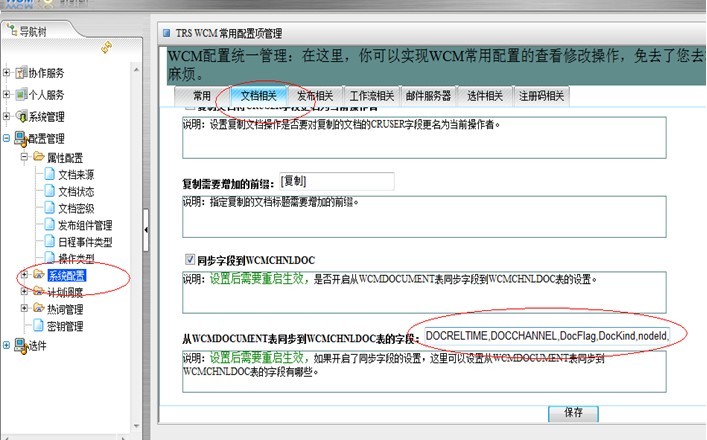The height and width of the screenshot is (440, 707).
Task: Open the 注册码相关 tab
Action: click(542, 96)
